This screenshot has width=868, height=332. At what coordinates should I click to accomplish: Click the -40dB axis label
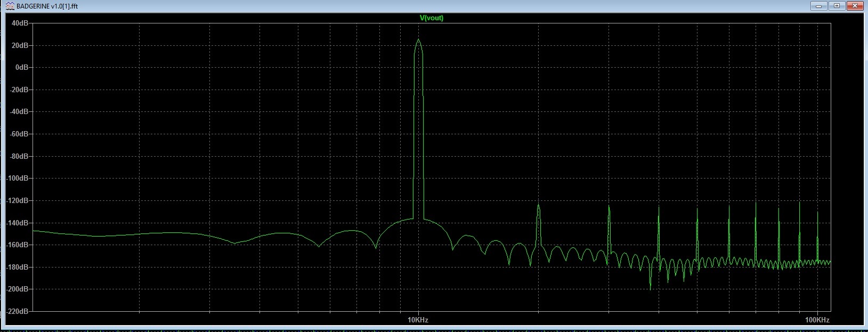pyautogui.click(x=19, y=112)
